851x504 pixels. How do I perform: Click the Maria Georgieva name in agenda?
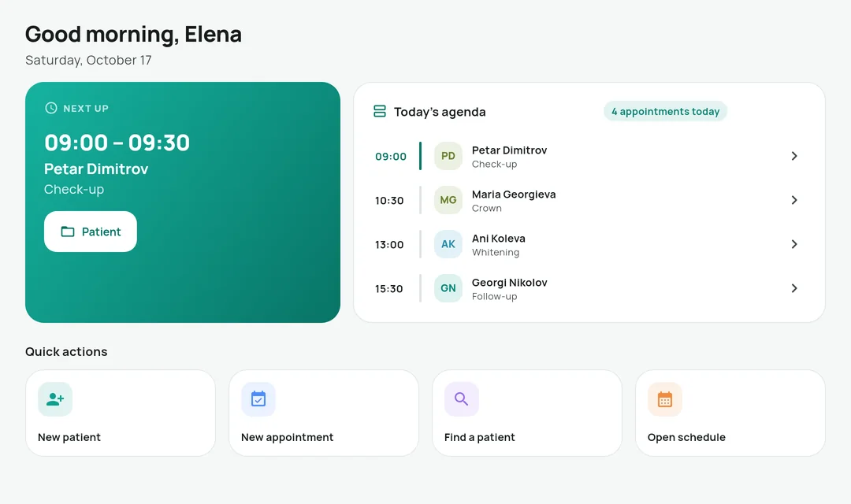(x=514, y=195)
